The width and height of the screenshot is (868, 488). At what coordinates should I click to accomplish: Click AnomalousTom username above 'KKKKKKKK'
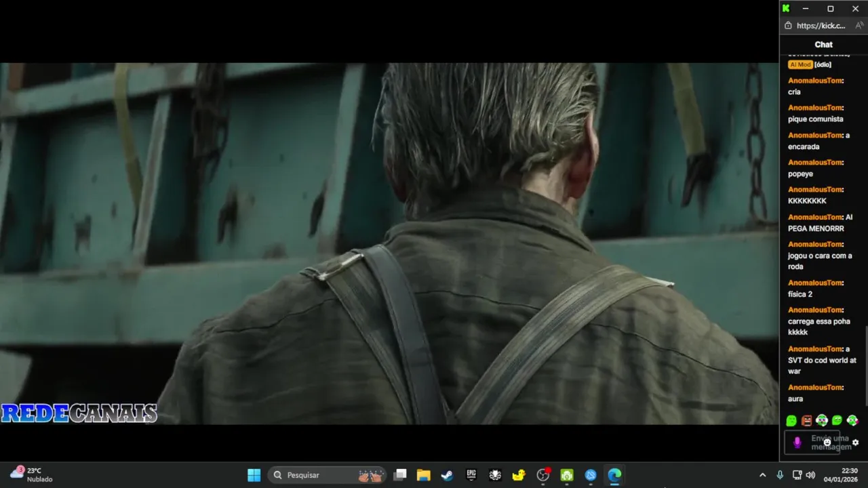coord(816,190)
